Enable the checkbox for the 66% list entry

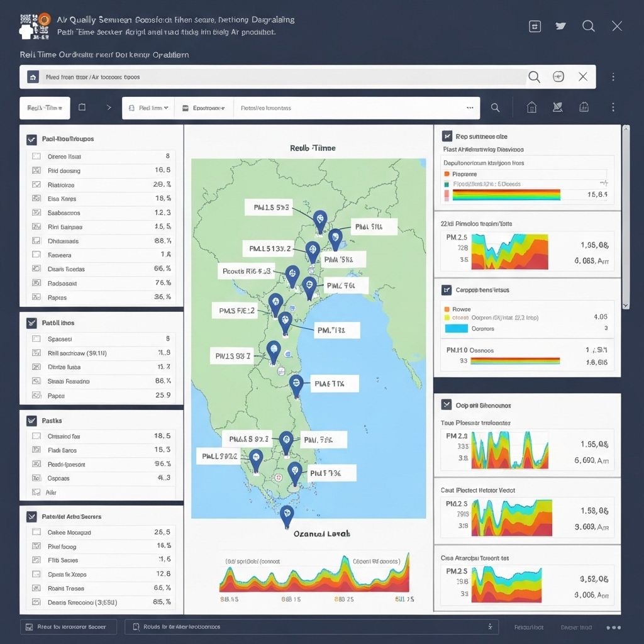(35, 269)
